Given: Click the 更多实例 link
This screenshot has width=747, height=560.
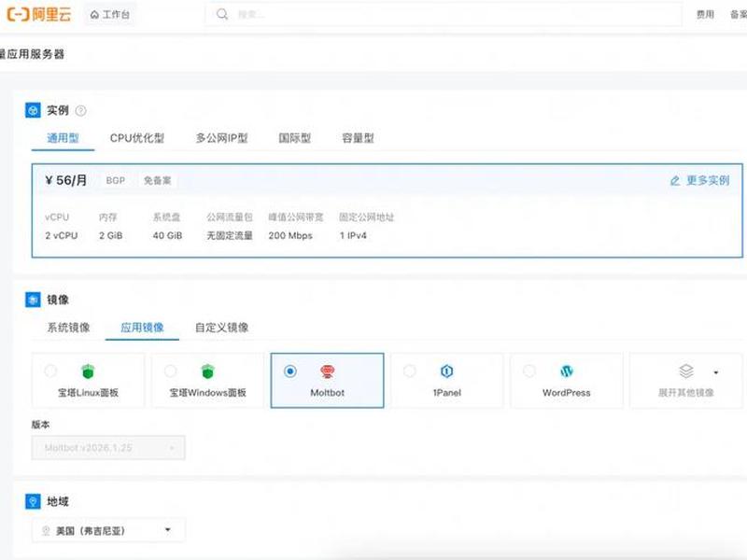Looking at the screenshot, I should [708, 180].
